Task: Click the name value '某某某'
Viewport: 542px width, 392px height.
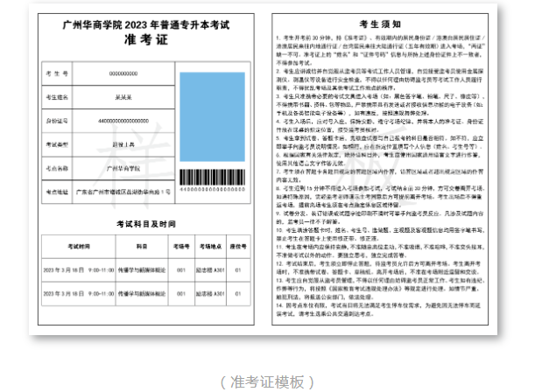Action: click(123, 97)
